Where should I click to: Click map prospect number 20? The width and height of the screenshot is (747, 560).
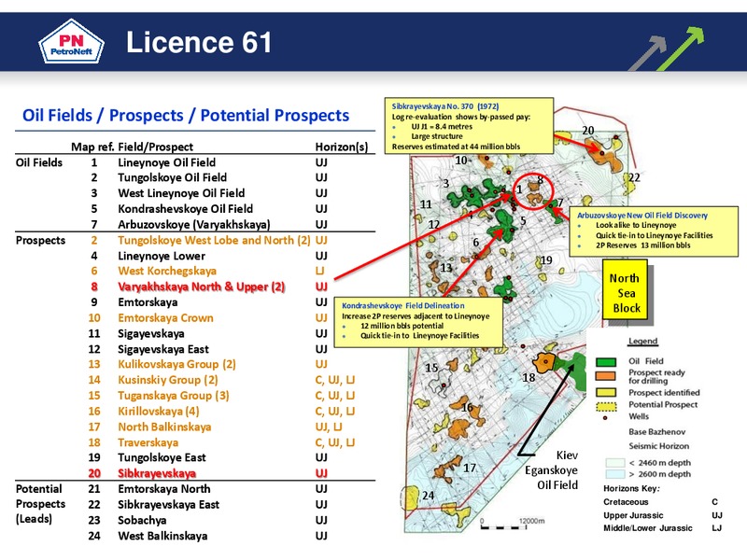588,131
